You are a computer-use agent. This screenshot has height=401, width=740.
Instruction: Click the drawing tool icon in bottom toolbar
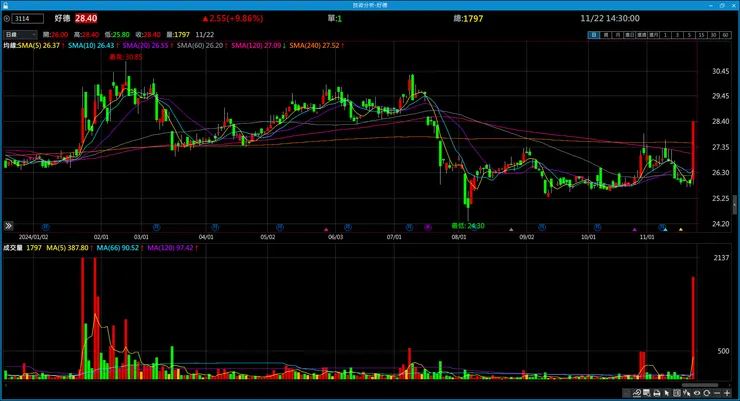[637, 393]
